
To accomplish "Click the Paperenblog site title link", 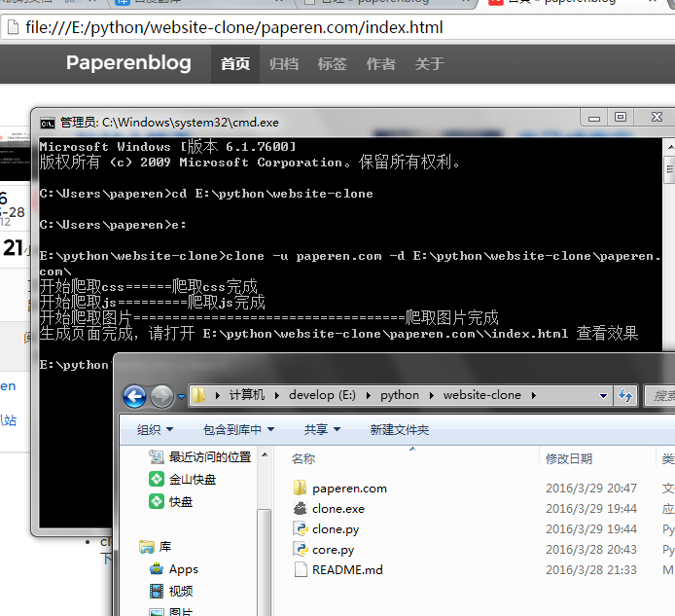I will click(128, 63).
